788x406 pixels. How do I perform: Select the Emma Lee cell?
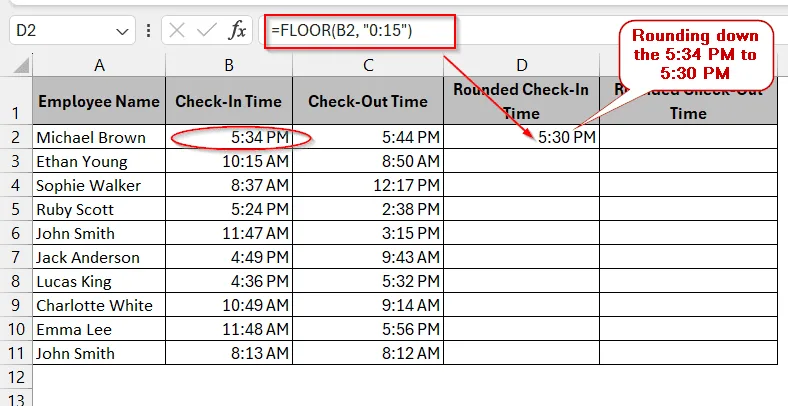[x=99, y=329]
